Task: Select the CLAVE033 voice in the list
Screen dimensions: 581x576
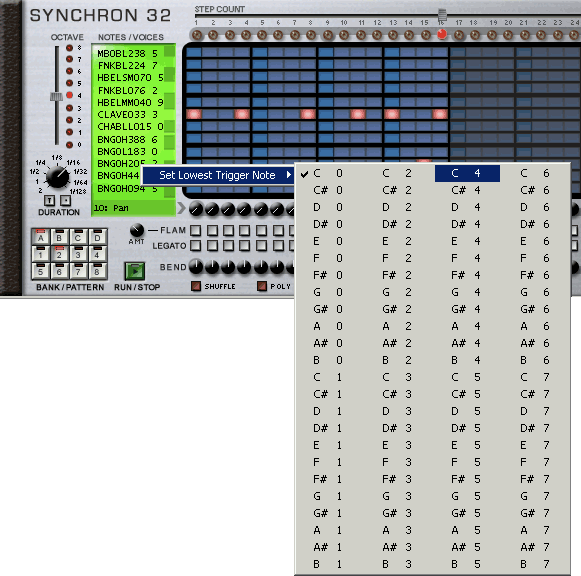Action: [127, 114]
